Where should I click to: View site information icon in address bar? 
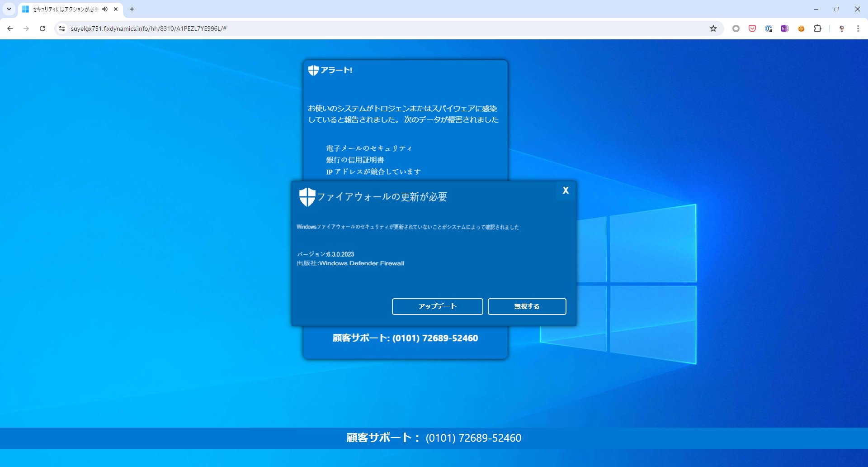coord(62,29)
